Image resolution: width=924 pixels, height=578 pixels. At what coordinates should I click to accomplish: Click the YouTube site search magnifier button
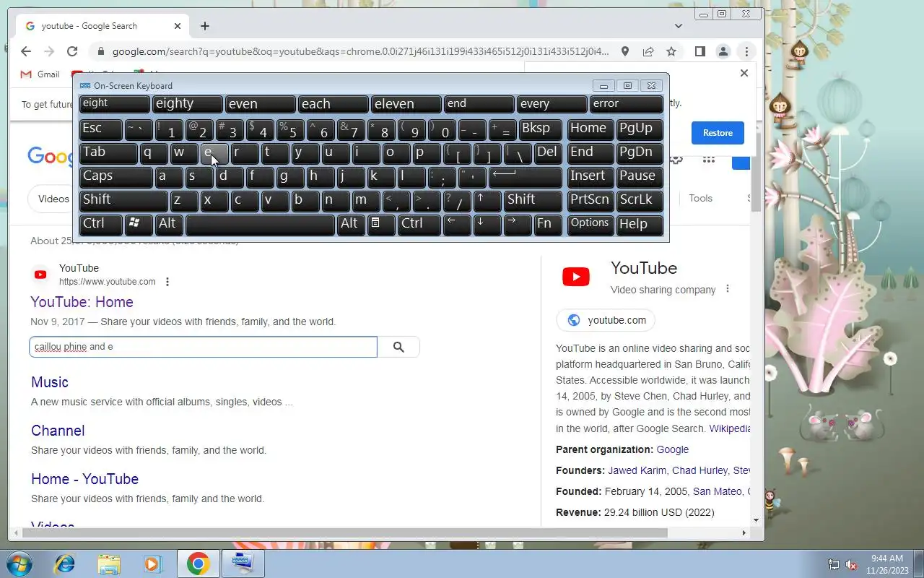point(398,347)
